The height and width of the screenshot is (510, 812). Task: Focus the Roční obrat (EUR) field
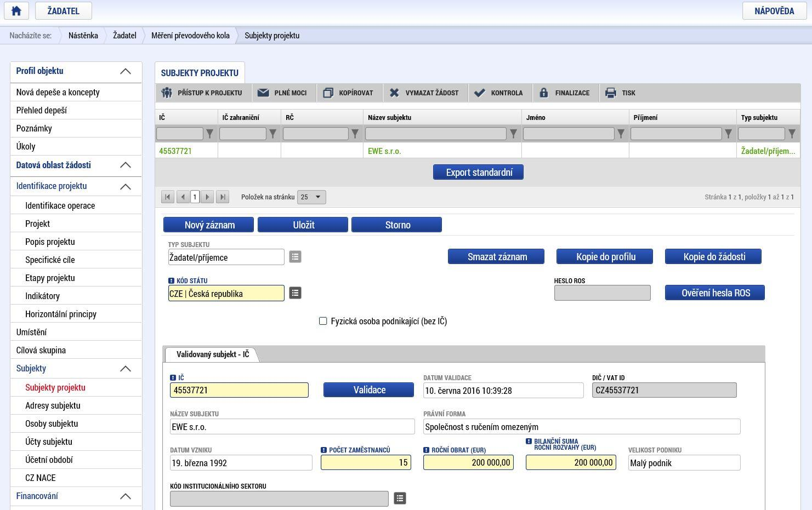468,462
